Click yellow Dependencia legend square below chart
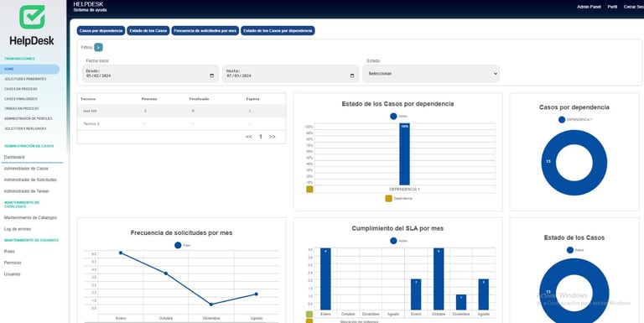The height and width of the screenshot is (323, 644). tap(388, 199)
